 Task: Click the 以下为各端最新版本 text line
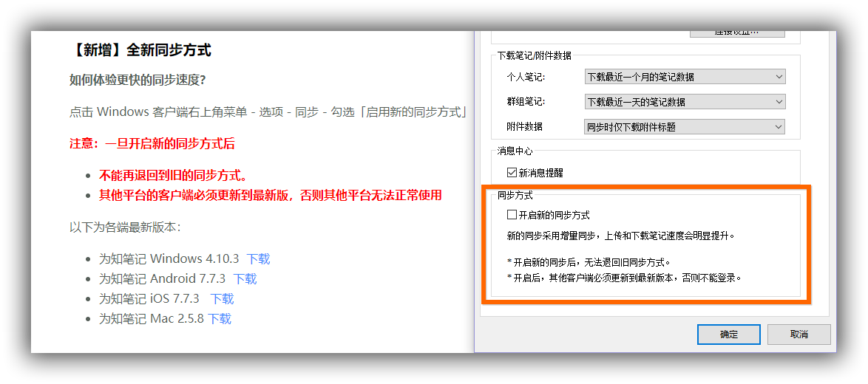125,227
